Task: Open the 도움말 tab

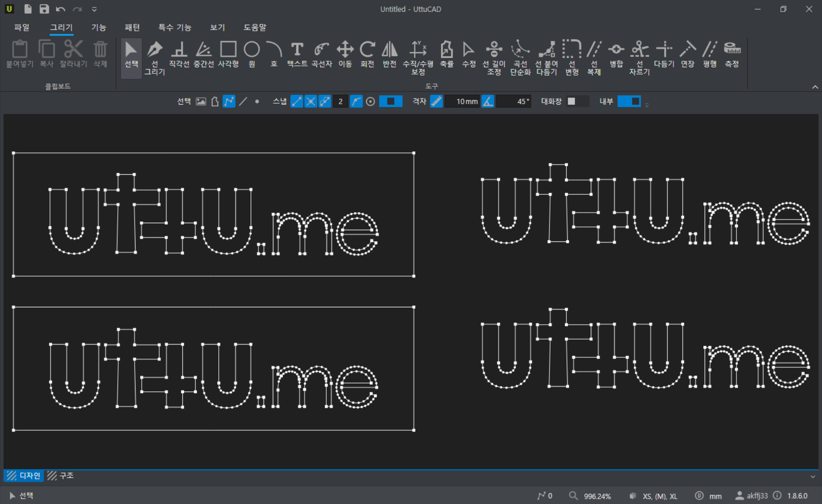Action: tap(255, 28)
